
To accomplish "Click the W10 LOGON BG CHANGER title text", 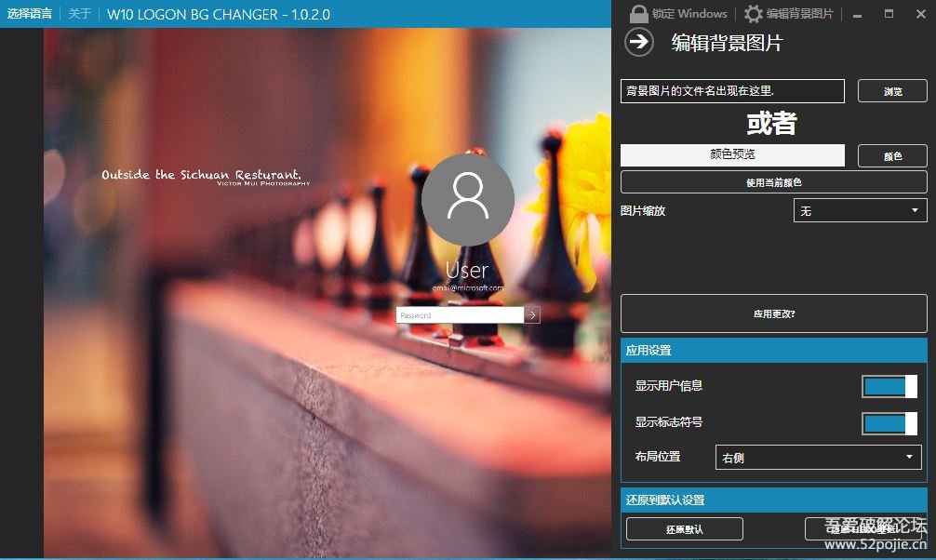I will (x=219, y=14).
